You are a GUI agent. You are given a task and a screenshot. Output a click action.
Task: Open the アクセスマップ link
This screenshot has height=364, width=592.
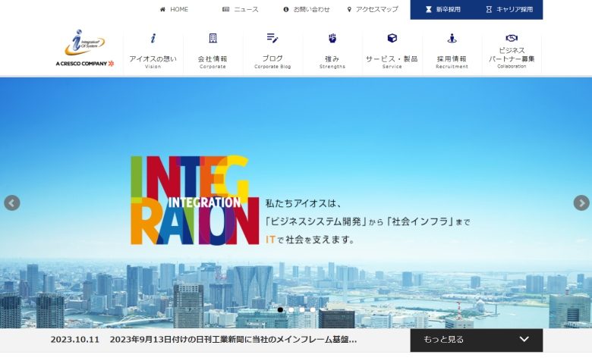click(x=376, y=9)
